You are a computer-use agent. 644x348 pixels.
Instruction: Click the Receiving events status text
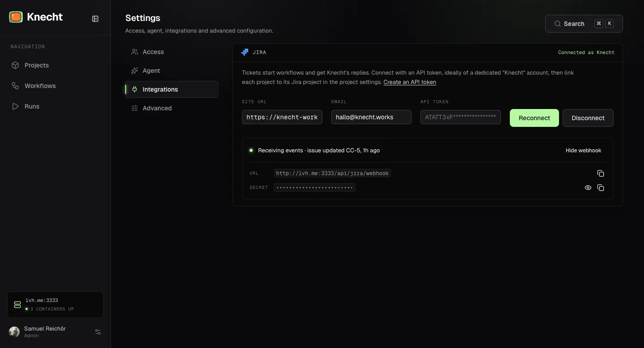tap(319, 151)
